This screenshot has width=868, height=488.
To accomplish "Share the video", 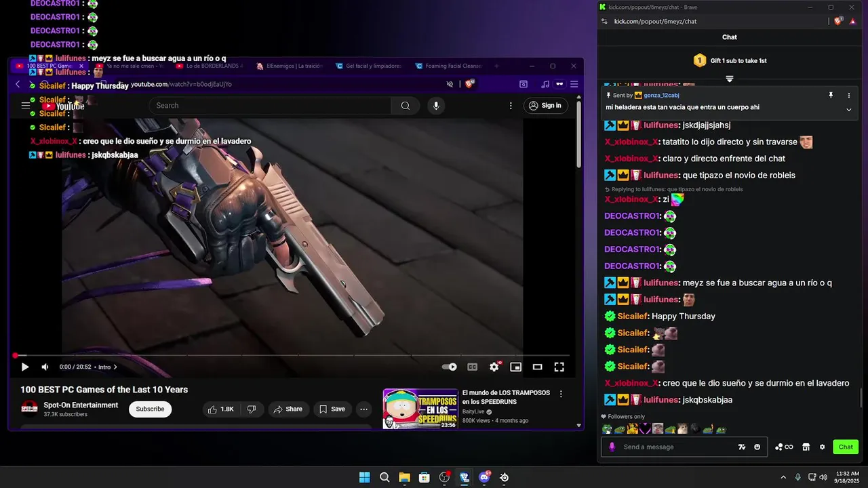I will [288, 409].
